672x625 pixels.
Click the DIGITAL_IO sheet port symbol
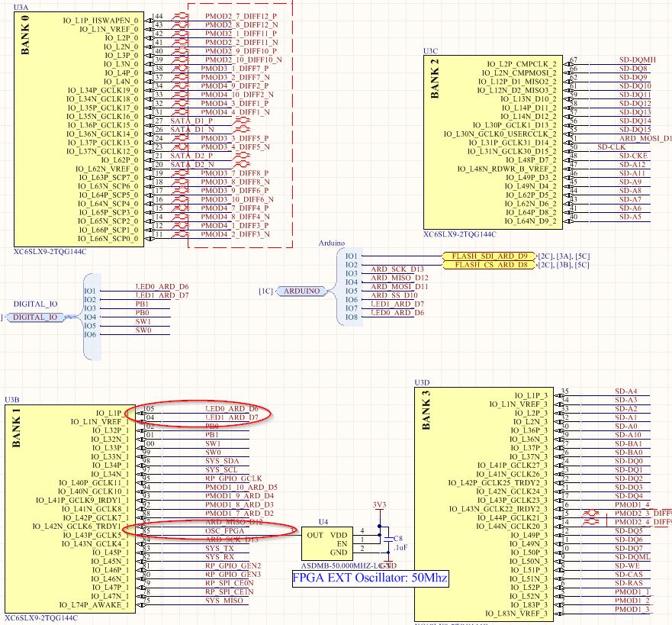34,317
